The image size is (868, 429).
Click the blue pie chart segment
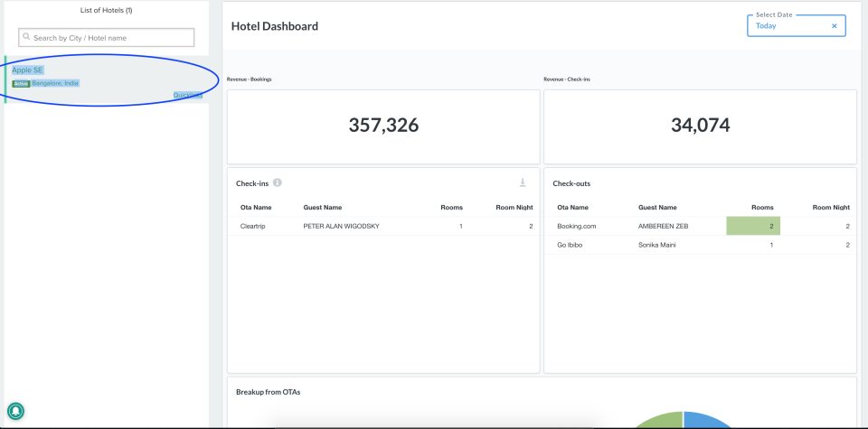(710, 420)
